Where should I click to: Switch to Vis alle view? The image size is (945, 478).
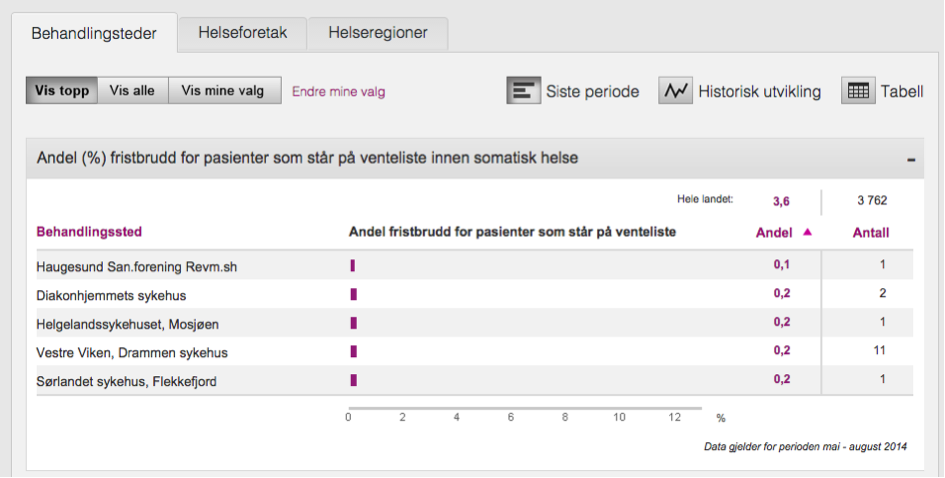(132, 91)
